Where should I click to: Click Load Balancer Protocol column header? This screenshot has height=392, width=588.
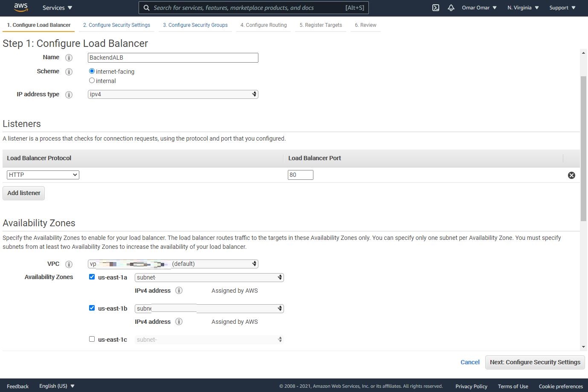[39, 158]
